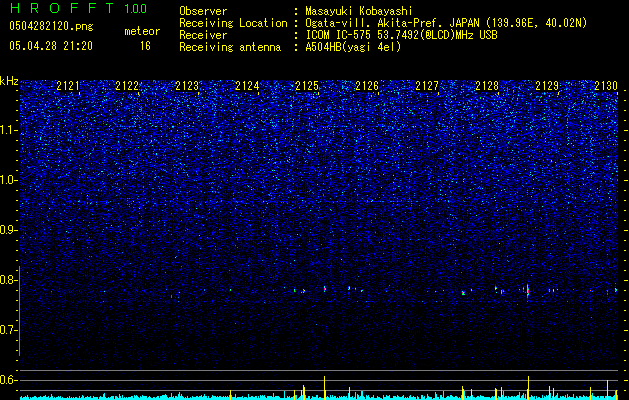Click the 2130 time label
The height and width of the screenshot is (400, 629).
[606, 86]
